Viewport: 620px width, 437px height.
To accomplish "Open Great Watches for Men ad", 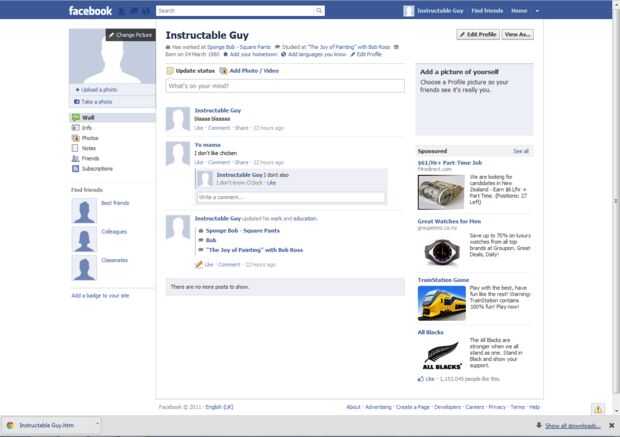I will (x=449, y=221).
